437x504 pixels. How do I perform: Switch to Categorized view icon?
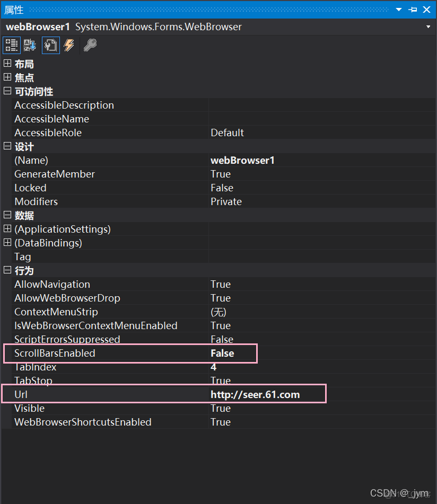(11, 46)
